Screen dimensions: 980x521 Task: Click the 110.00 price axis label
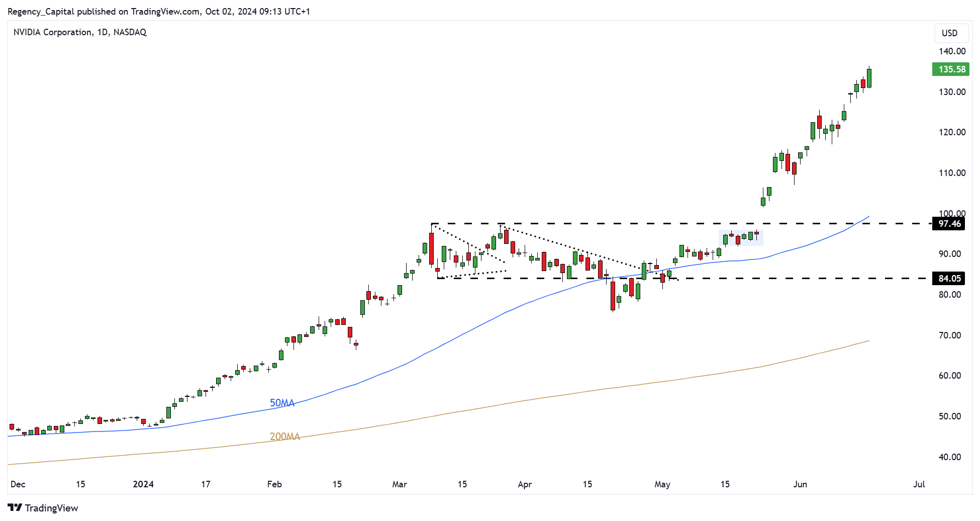tap(952, 173)
